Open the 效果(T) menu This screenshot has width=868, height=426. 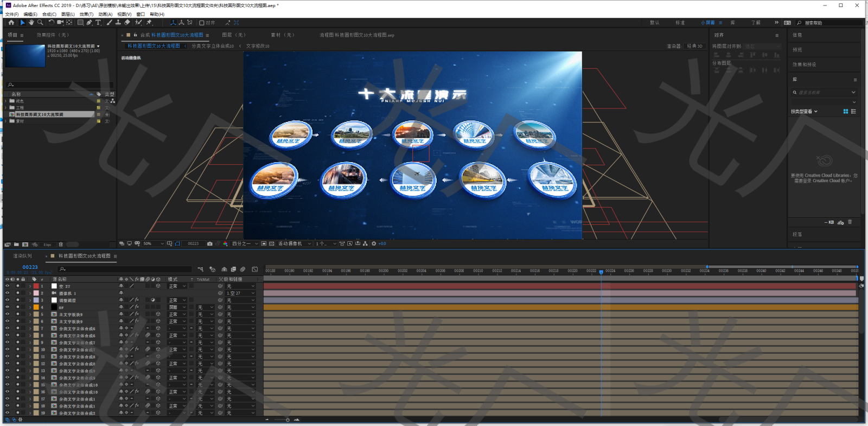coord(86,14)
